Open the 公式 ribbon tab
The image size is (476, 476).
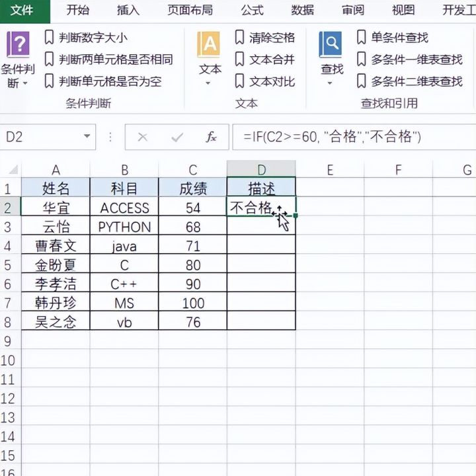click(252, 11)
